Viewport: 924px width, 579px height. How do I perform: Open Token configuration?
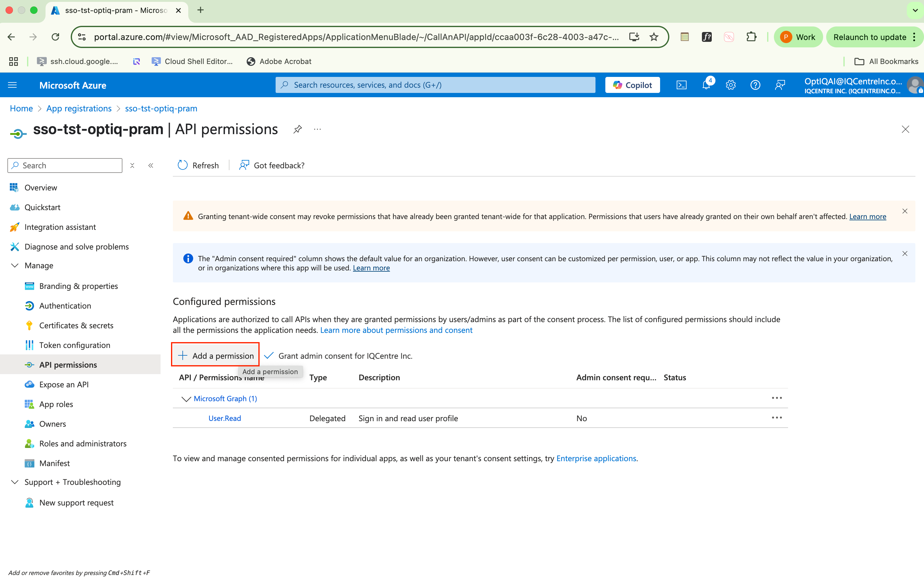point(75,345)
